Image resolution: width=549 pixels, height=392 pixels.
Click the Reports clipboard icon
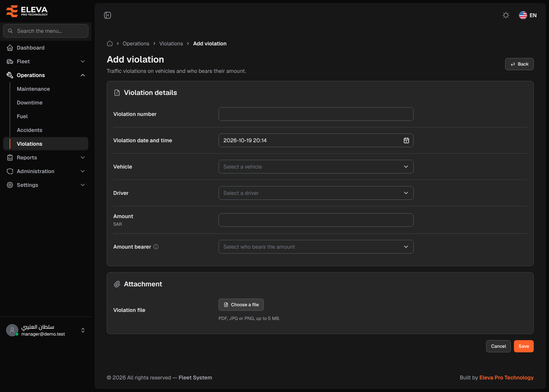coord(10,157)
